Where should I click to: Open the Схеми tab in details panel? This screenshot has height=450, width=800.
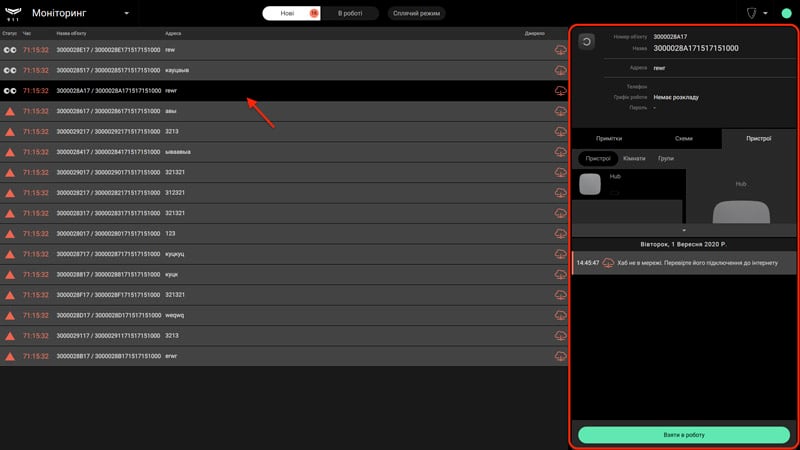coord(684,138)
